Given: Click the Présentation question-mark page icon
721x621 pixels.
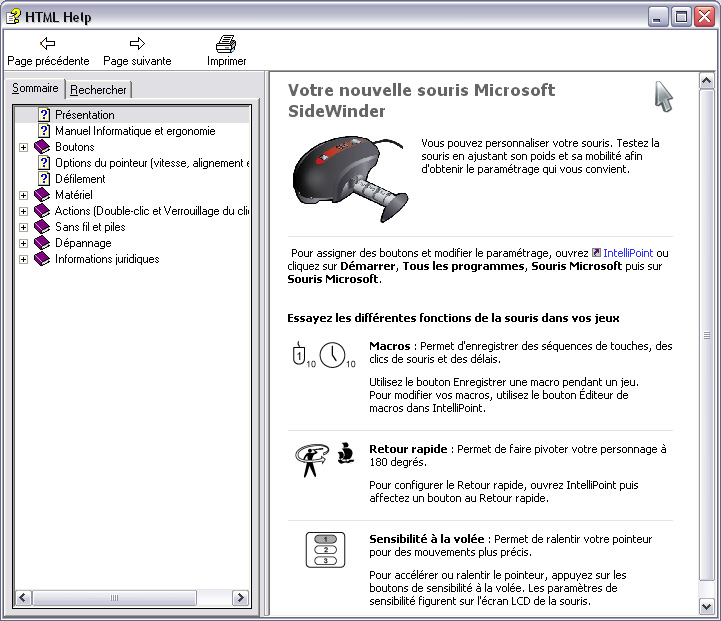Looking at the screenshot, I should pyautogui.click(x=44, y=114).
